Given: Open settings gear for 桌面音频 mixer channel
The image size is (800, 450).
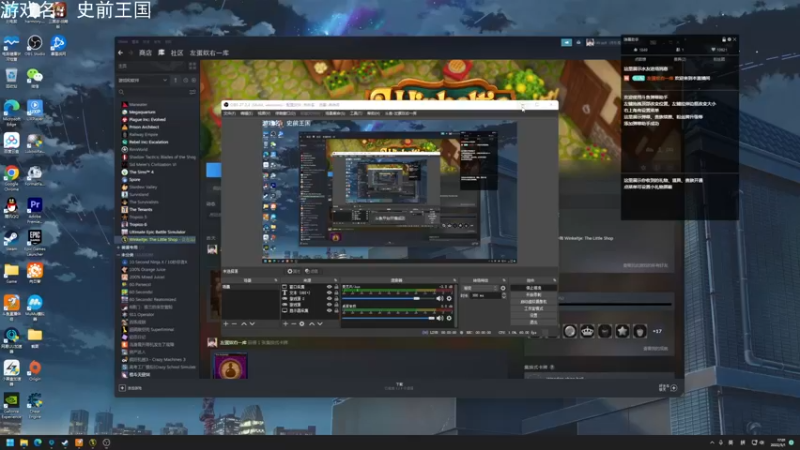Looking at the screenshot, I should pos(449,318).
